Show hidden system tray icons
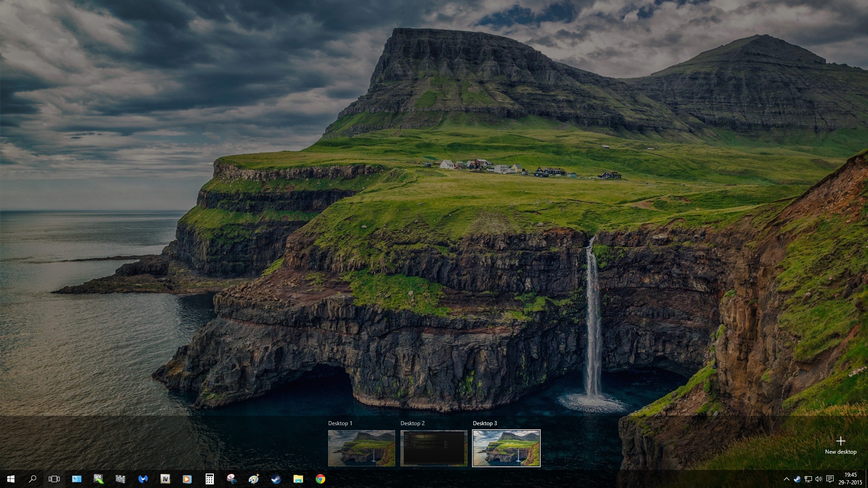 (786, 479)
